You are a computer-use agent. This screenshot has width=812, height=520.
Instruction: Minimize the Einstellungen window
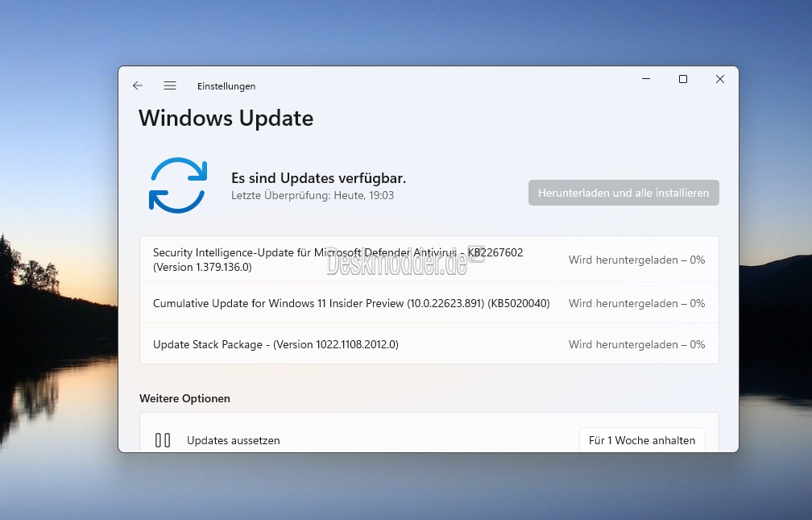(646, 79)
